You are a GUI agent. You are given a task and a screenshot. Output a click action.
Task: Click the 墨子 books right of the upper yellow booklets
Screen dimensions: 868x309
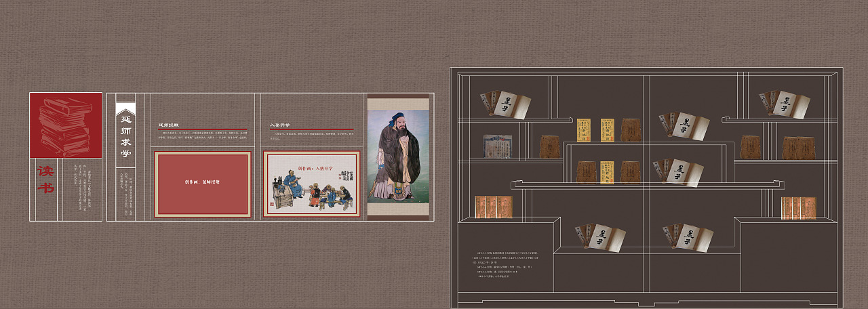coord(685,126)
